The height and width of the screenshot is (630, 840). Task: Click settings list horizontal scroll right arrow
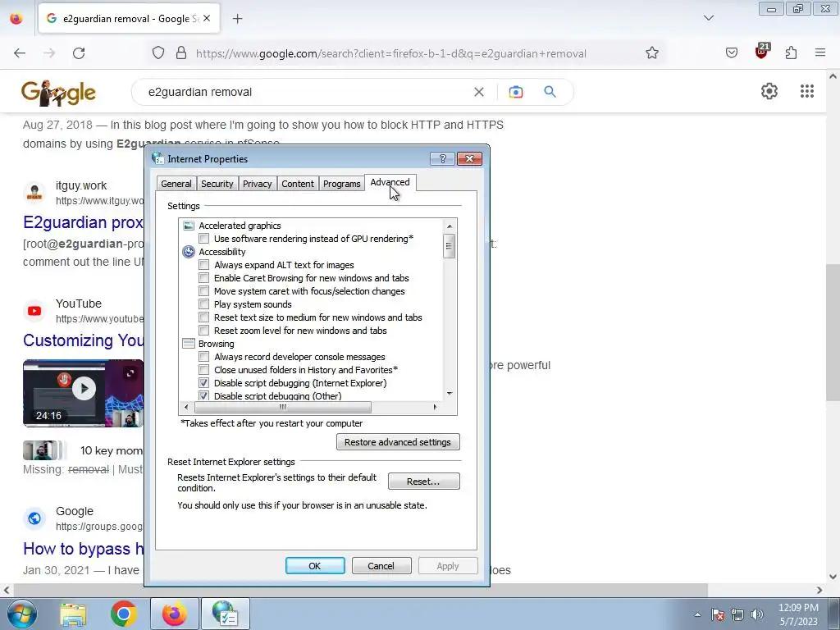pyautogui.click(x=435, y=407)
